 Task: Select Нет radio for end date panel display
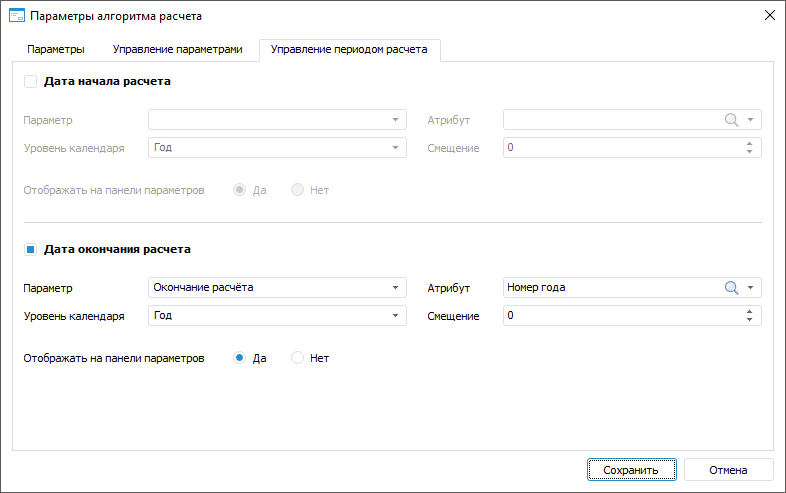point(297,357)
